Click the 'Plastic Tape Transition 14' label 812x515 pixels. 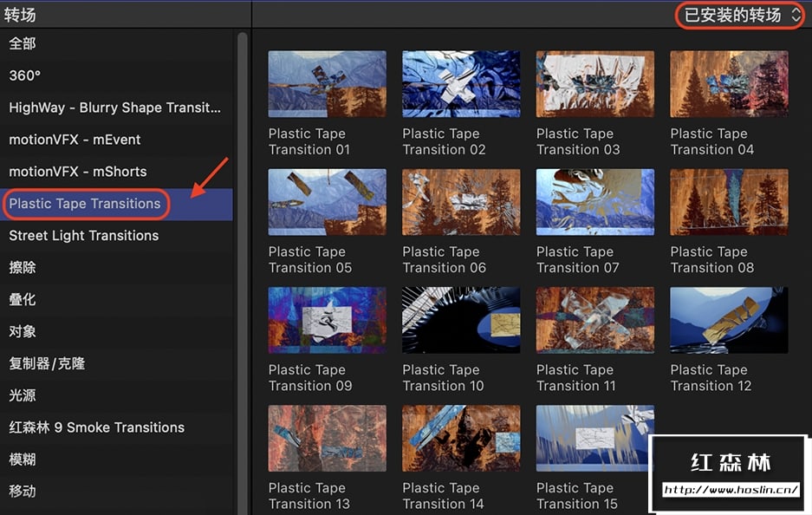443,496
